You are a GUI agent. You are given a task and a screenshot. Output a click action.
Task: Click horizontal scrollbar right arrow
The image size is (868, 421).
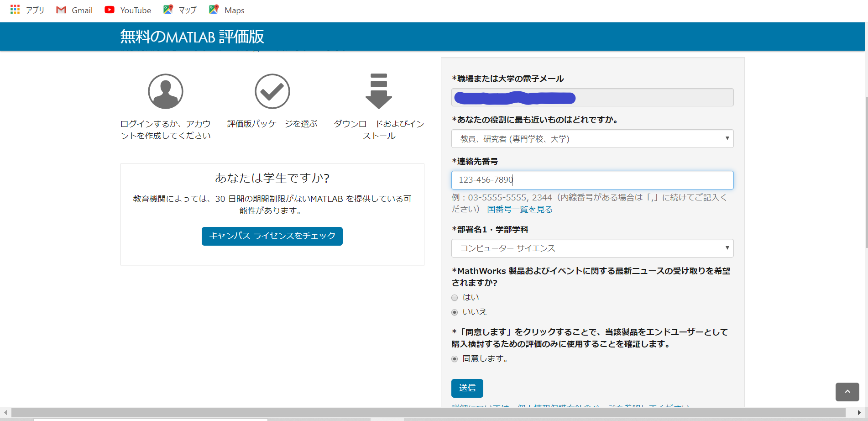(859, 412)
